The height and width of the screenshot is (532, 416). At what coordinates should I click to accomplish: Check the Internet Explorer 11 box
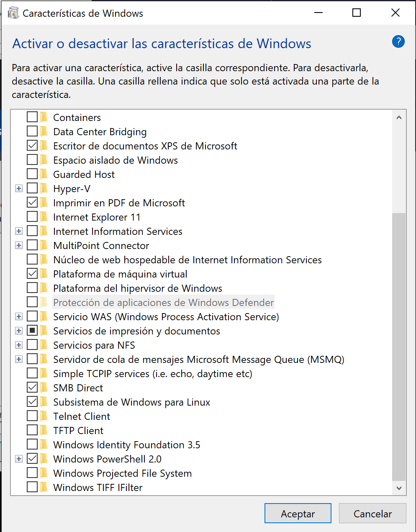point(32,216)
